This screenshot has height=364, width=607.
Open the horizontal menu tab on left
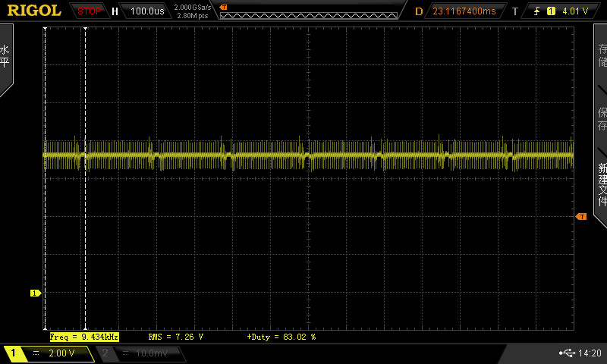pos(6,58)
